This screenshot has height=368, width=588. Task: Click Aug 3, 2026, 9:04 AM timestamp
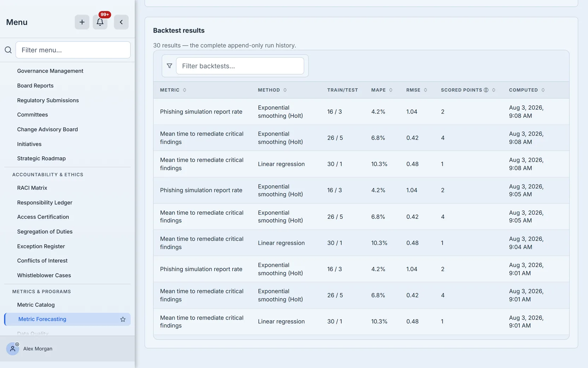coord(526,243)
